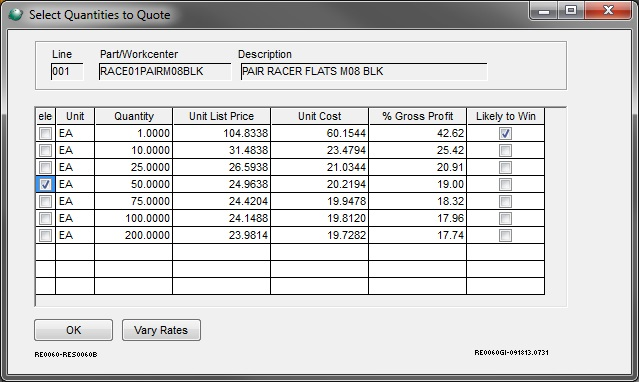This screenshot has width=639, height=382.
Task: Click the % Gross Profit column header
Action: pyautogui.click(x=417, y=116)
